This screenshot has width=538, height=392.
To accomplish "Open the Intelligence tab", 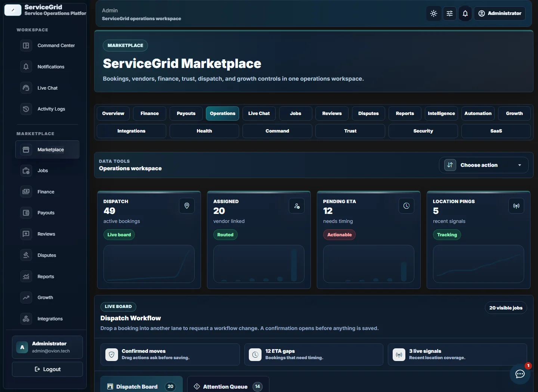I will 441,113.
